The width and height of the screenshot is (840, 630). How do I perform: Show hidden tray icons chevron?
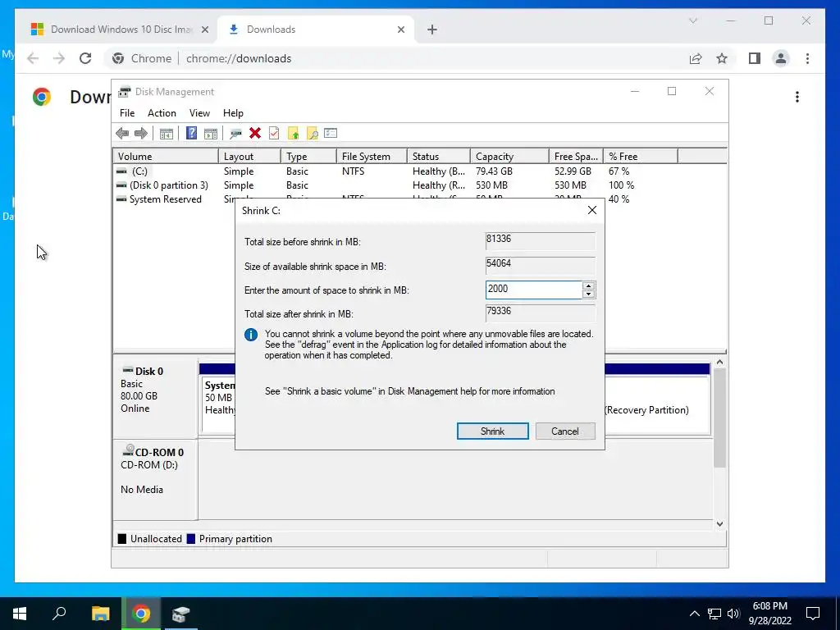click(694, 614)
